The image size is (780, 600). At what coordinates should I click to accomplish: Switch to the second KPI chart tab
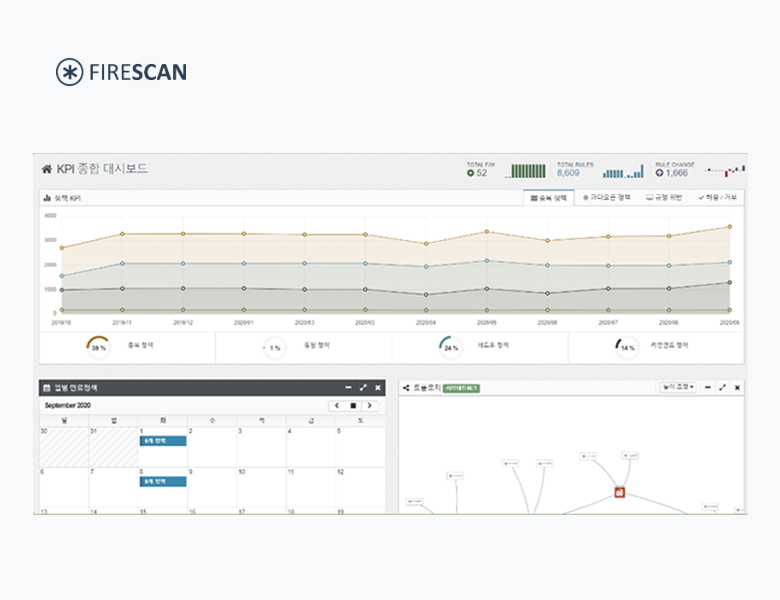coord(606,198)
